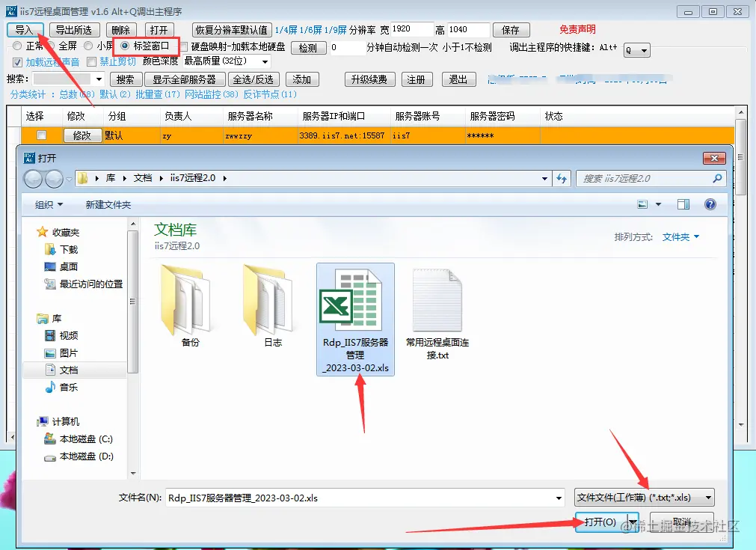Click the 下载 folder icon in sidebar
756x550 pixels.
tap(49, 249)
